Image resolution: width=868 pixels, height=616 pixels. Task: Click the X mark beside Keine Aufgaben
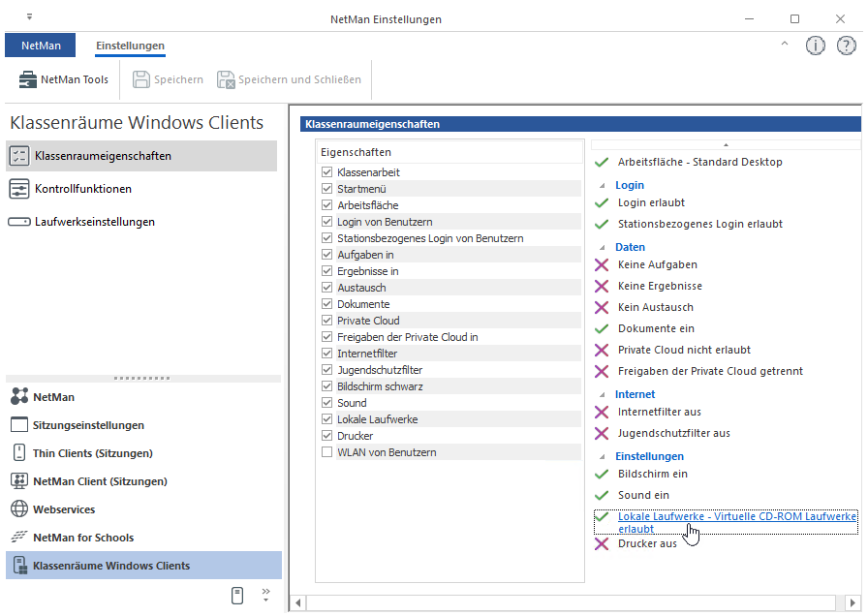(602, 265)
